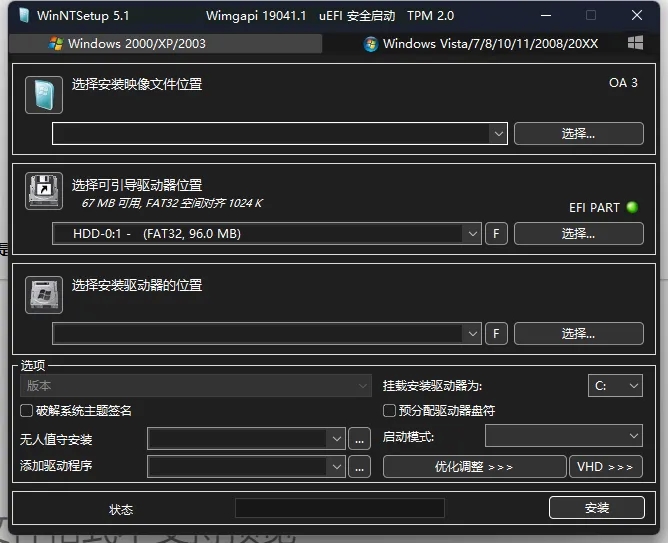Switch to the Windows 2000/XP/2003 tab
Viewport: 668px width, 543px height.
(x=165, y=43)
